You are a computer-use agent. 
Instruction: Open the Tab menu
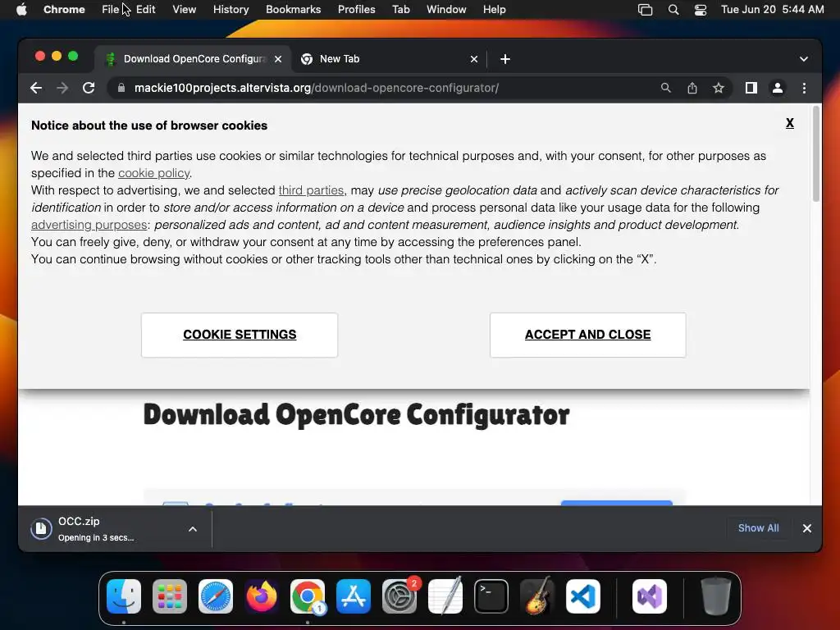(400, 10)
